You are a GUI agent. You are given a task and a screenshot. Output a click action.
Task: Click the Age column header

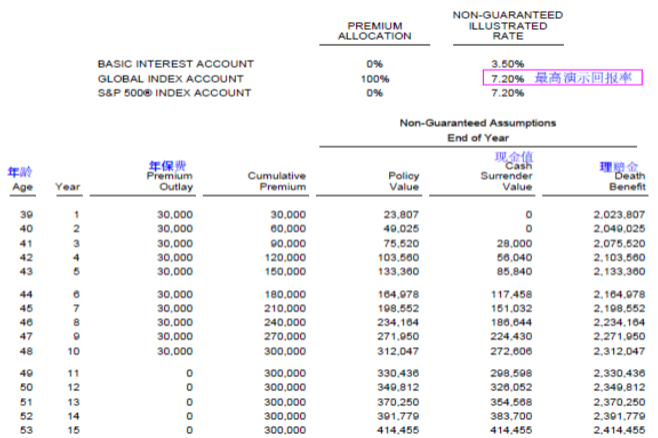point(23,187)
